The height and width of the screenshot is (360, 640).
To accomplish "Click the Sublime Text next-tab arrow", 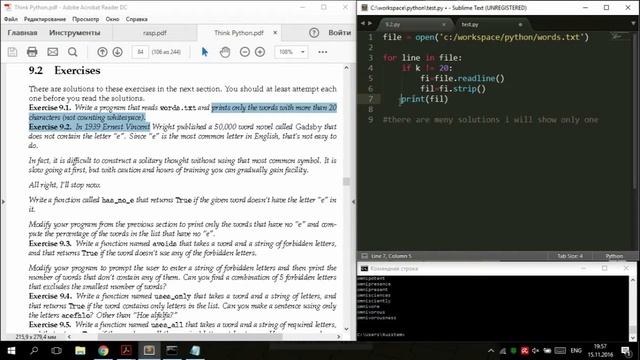I will pos(370,24).
